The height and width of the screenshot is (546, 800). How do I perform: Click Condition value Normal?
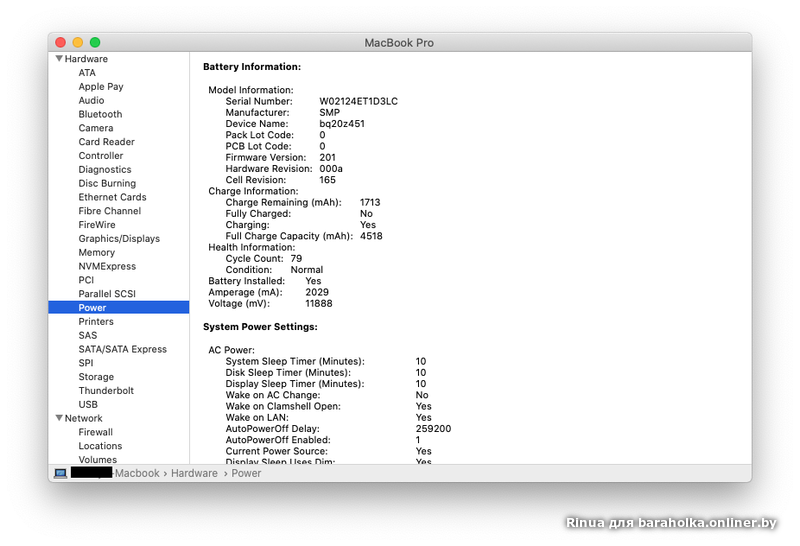click(x=307, y=269)
